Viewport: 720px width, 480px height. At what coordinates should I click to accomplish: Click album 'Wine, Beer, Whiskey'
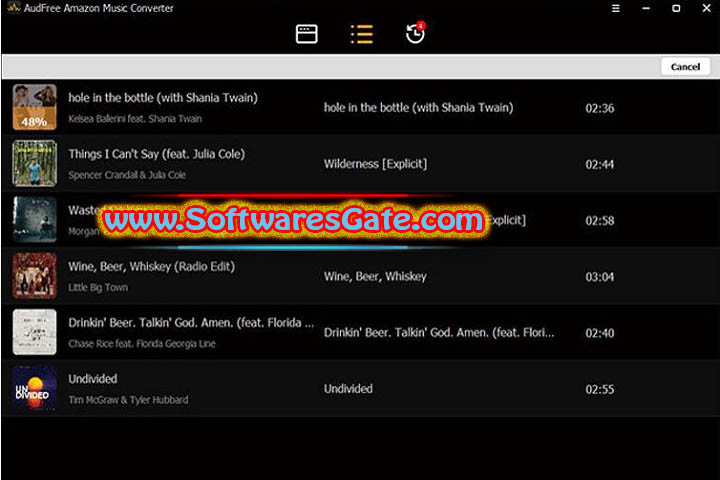[x=375, y=277]
